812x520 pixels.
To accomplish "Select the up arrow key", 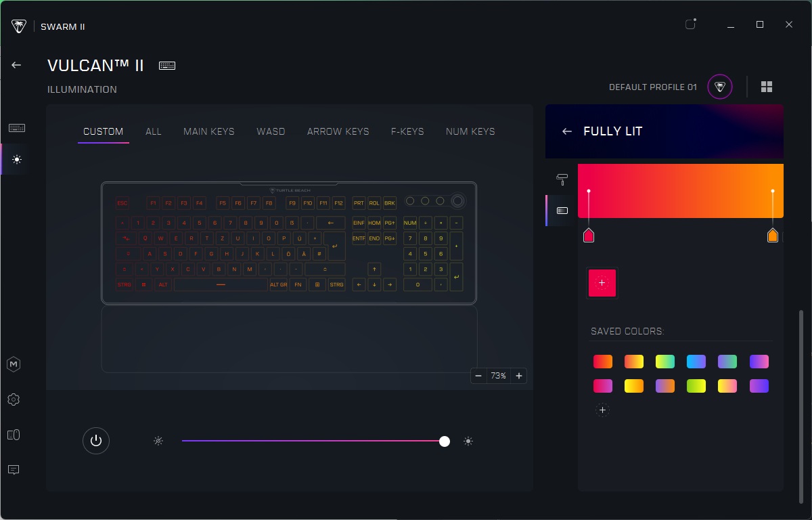I will [x=374, y=269].
